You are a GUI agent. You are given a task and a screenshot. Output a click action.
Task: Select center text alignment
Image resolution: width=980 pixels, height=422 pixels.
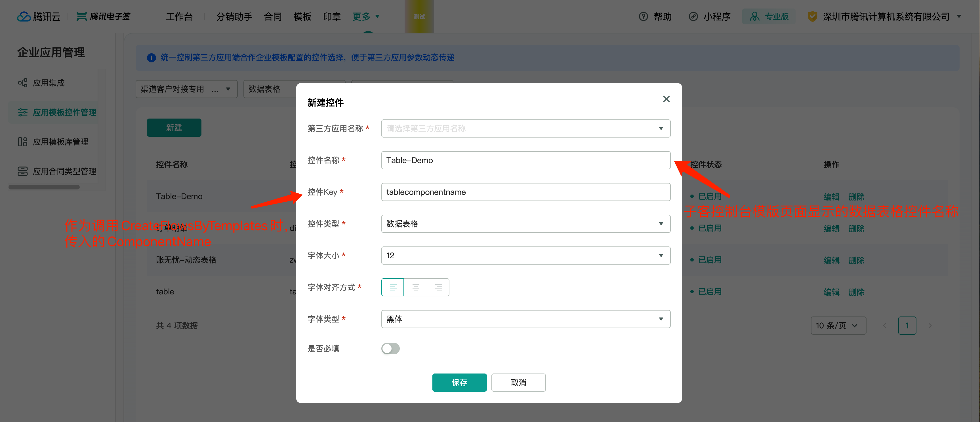point(415,287)
